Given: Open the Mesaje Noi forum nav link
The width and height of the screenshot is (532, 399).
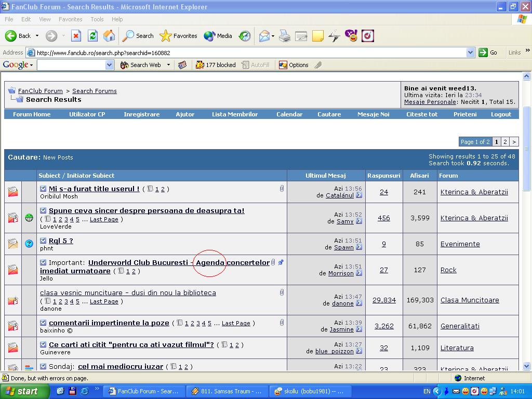Looking at the screenshot, I should (x=373, y=114).
